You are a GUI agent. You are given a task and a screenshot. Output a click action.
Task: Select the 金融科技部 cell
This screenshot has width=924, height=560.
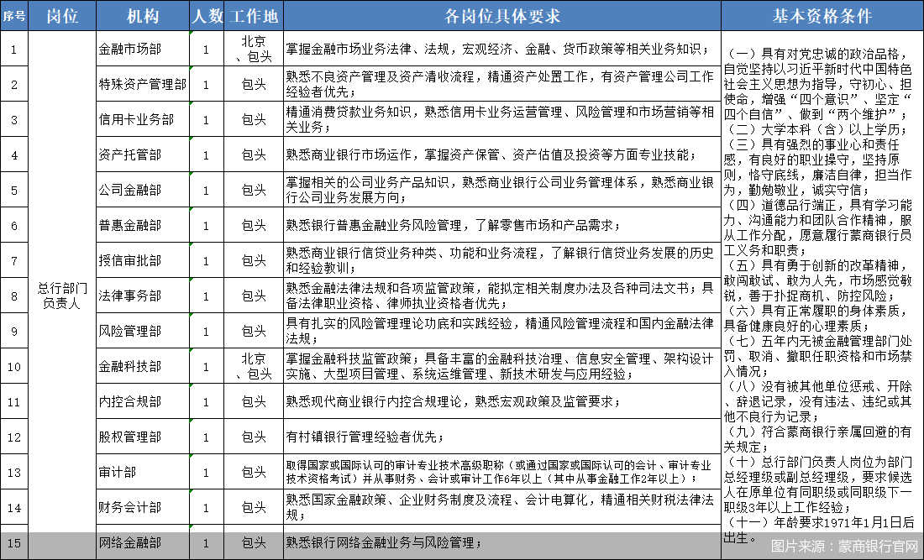(x=143, y=366)
